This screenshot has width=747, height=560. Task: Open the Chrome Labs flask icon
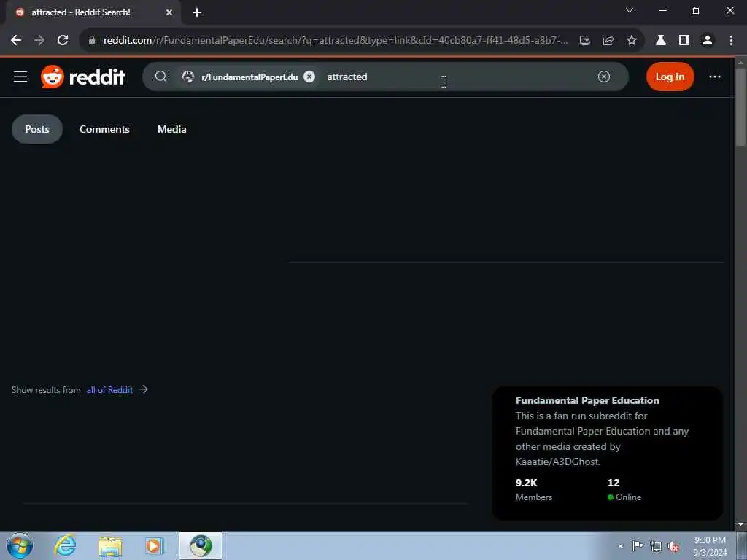661,41
